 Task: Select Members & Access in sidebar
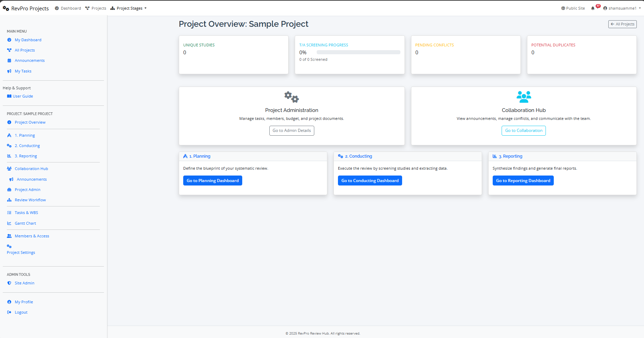tap(32, 236)
